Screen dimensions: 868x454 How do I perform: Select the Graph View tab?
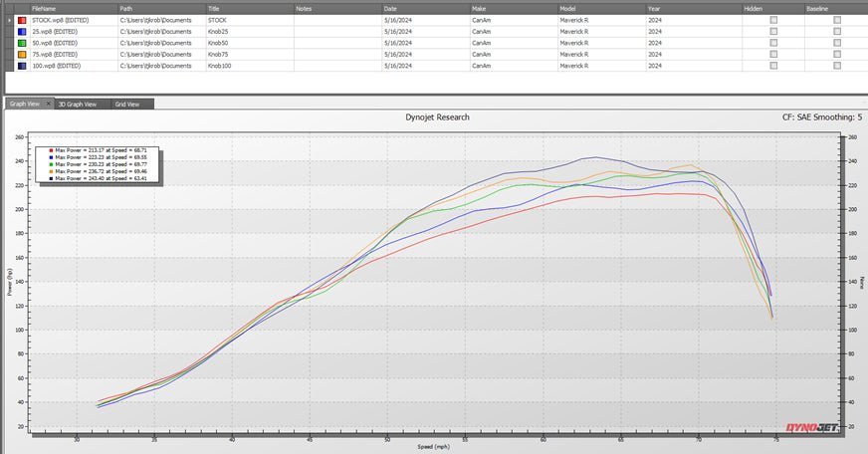25,104
